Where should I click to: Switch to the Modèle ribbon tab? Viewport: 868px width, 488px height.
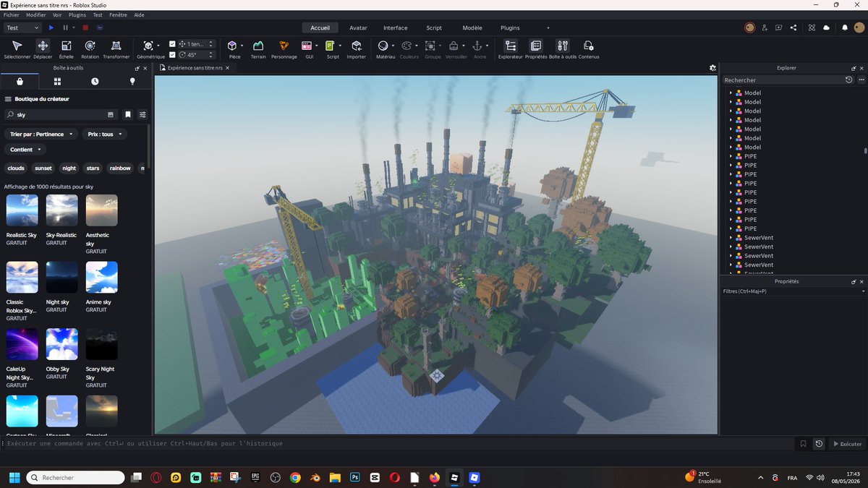pyautogui.click(x=472, y=27)
